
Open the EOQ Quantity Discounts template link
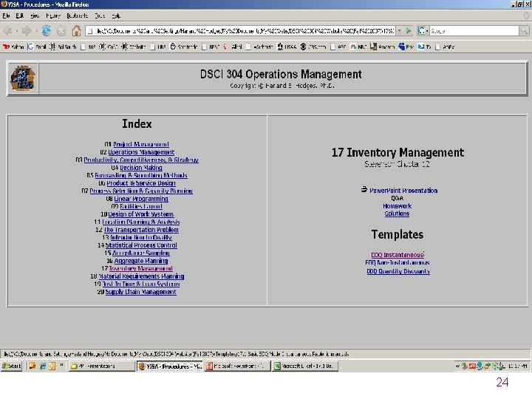coord(398,271)
